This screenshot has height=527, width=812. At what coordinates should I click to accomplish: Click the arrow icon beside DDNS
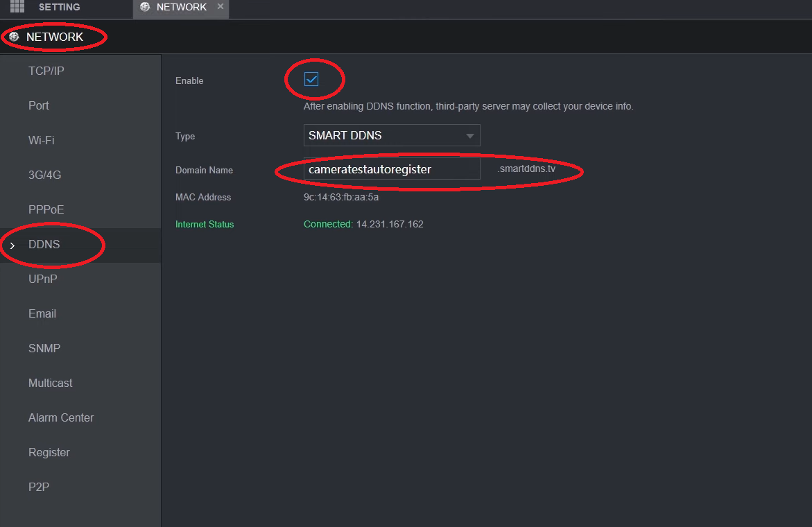[12, 245]
